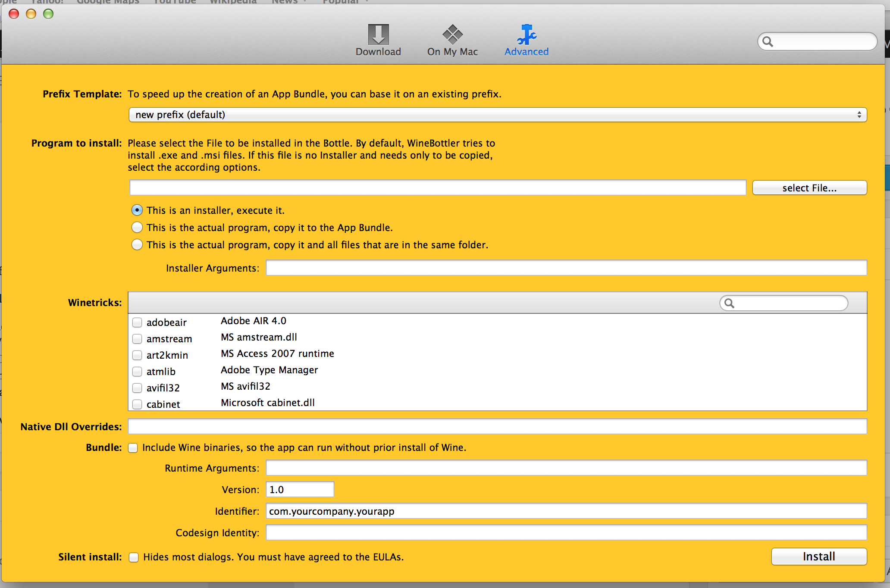
Task: Select copy all files in same folder option
Action: pos(137,244)
